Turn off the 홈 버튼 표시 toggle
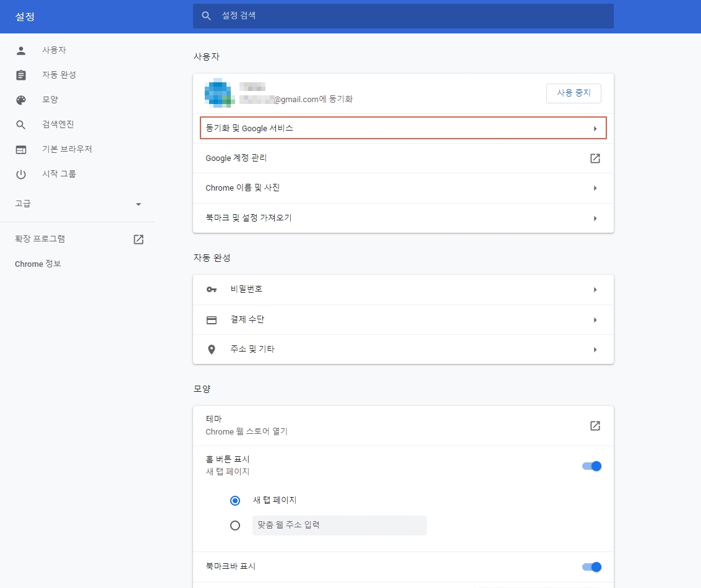 pos(591,466)
